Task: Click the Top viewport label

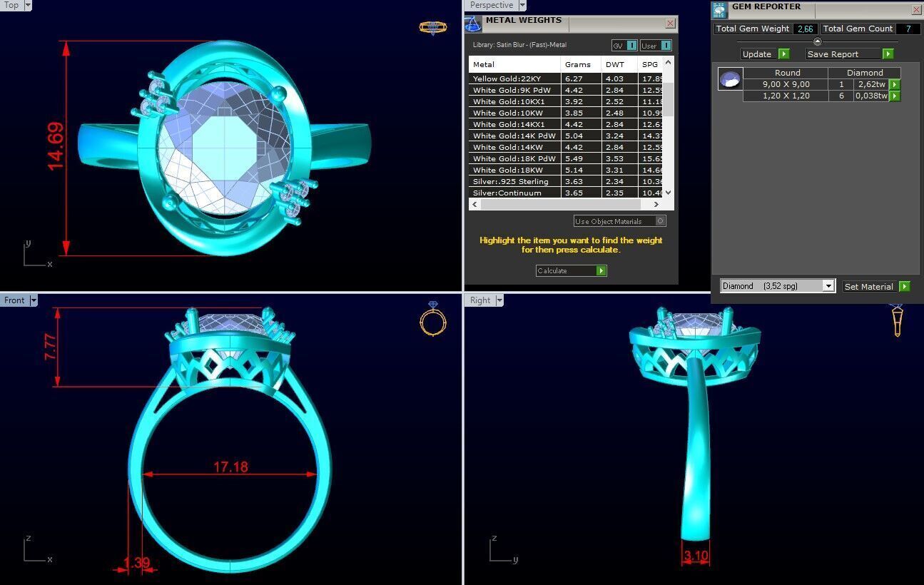Action: pyautogui.click(x=12, y=5)
